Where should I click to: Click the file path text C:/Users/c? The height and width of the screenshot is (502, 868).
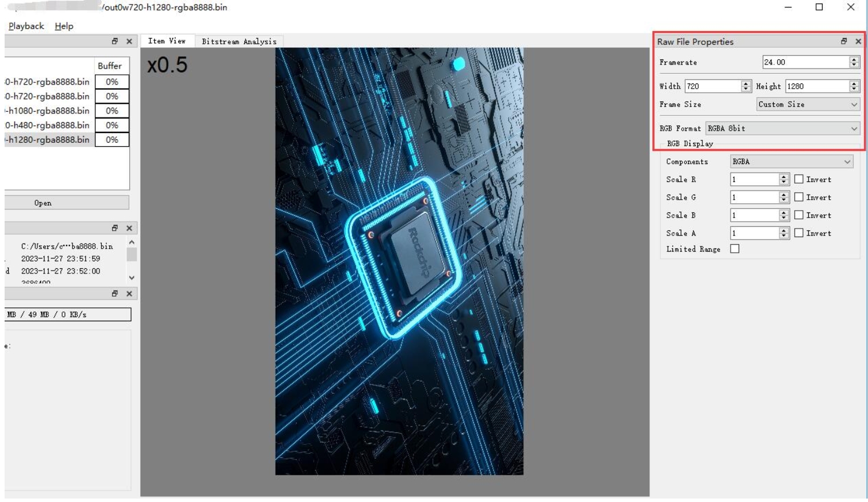click(x=67, y=246)
